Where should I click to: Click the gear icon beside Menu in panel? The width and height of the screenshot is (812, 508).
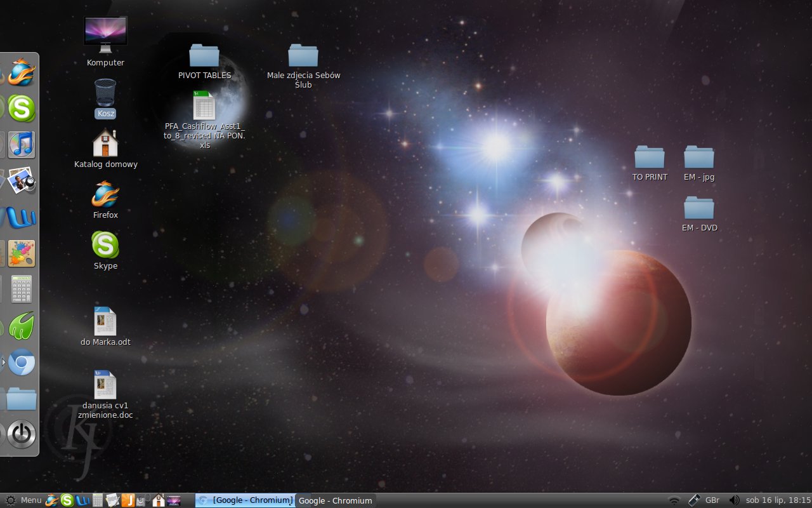(10, 500)
